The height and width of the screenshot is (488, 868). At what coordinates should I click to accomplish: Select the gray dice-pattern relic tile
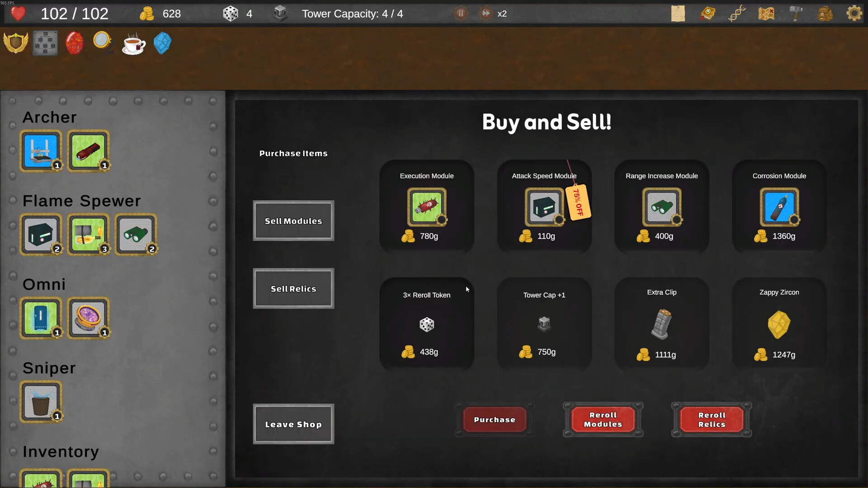pyautogui.click(x=45, y=43)
